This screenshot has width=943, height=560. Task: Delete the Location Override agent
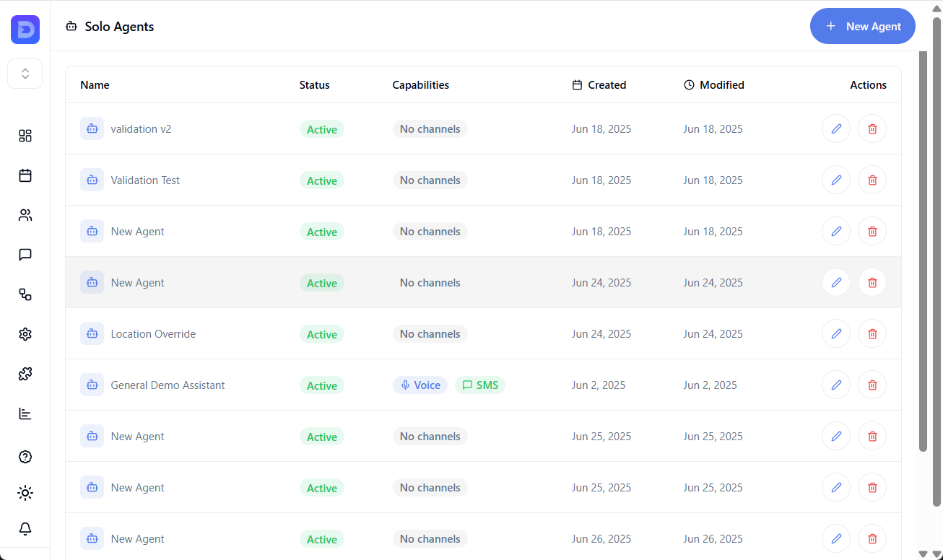point(872,334)
